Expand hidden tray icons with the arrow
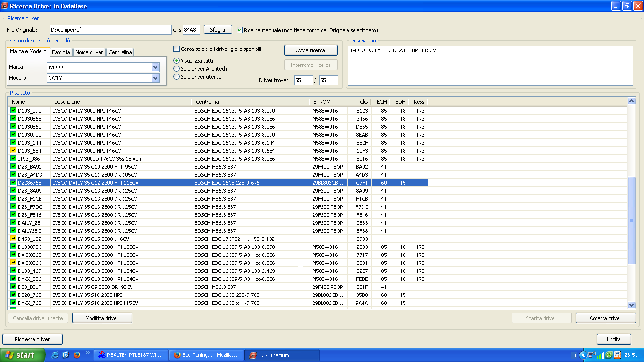 pyautogui.click(x=583, y=355)
